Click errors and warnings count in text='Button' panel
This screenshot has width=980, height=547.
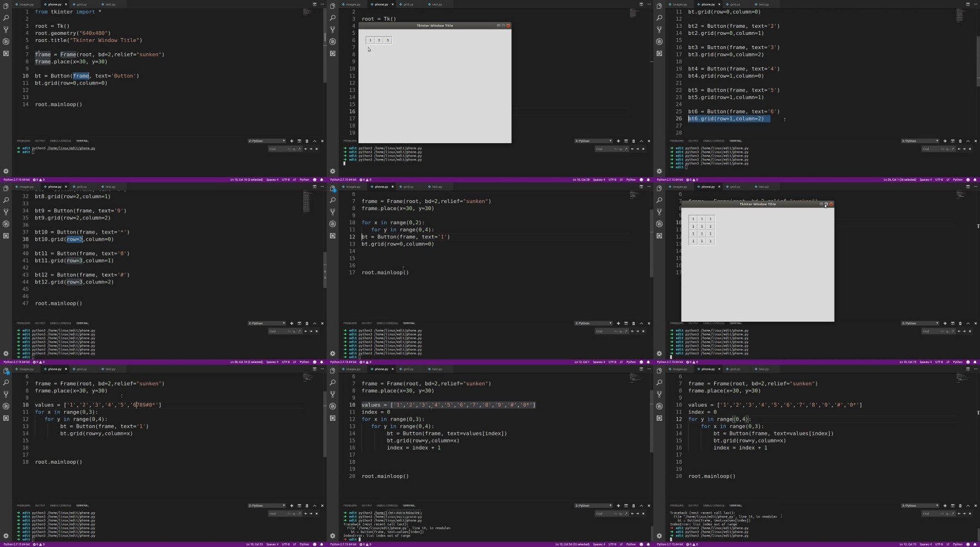point(39,180)
